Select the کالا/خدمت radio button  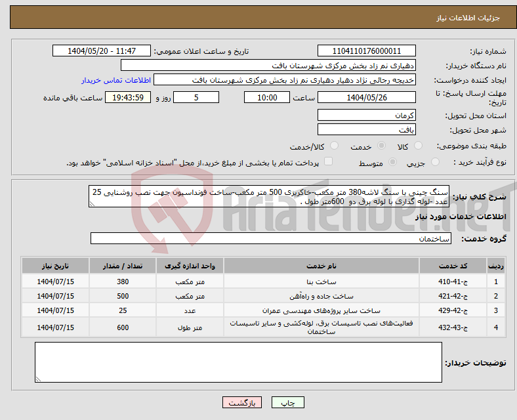[335, 146]
